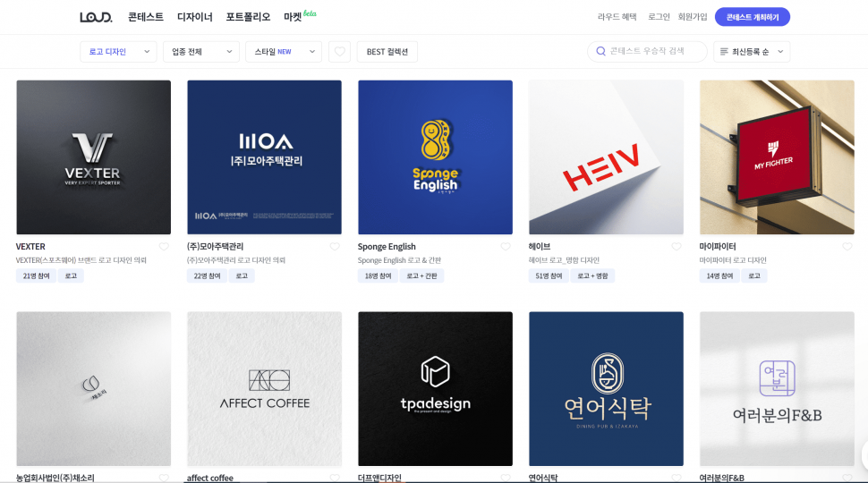Screen dimensions: 868x483
Task: Like the 연어식탁 entry with its heart
Action: click(677, 478)
